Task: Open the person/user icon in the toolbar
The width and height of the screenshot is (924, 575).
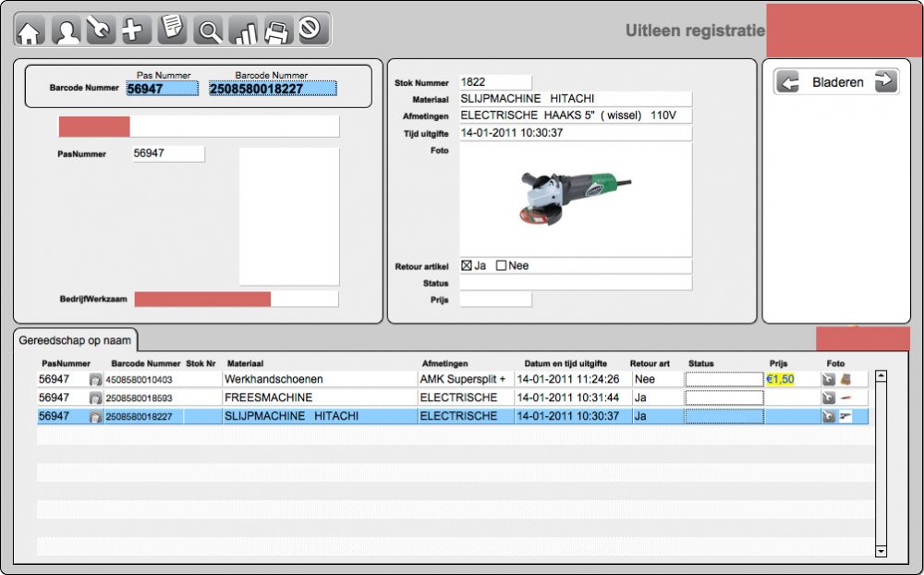Action: click(x=66, y=31)
